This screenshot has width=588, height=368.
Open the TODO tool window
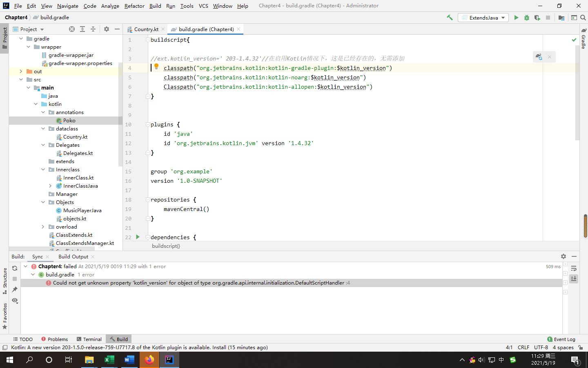(23, 339)
